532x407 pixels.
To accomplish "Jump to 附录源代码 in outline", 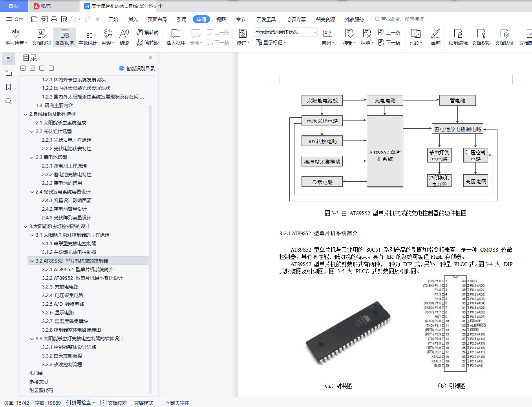I will tap(41, 391).
